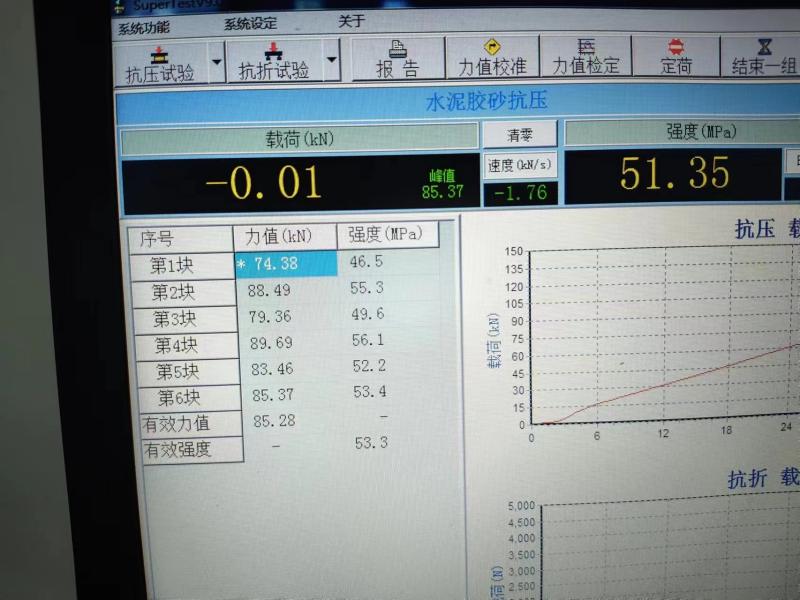
Task: Click the 有效强度 row label
Action: (179, 449)
